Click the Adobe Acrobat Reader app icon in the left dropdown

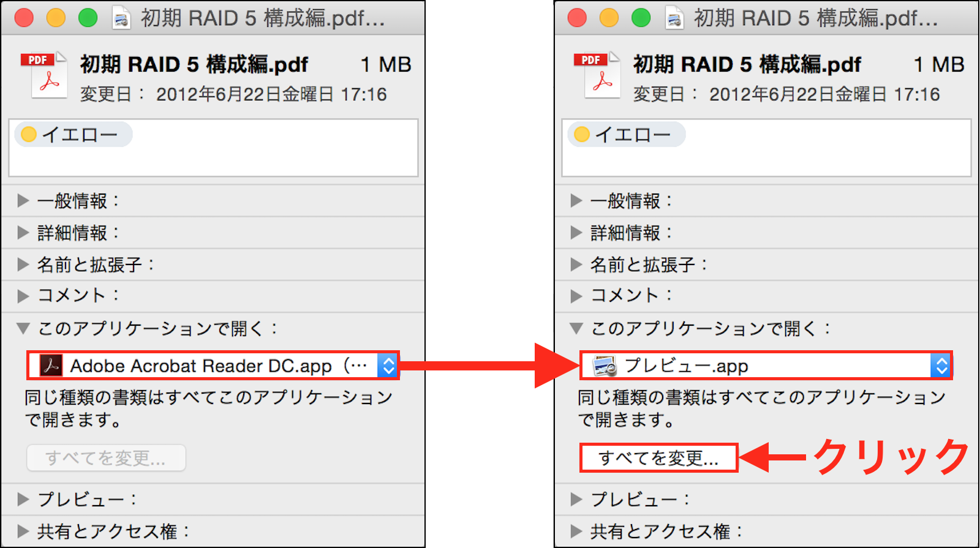pos(51,366)
